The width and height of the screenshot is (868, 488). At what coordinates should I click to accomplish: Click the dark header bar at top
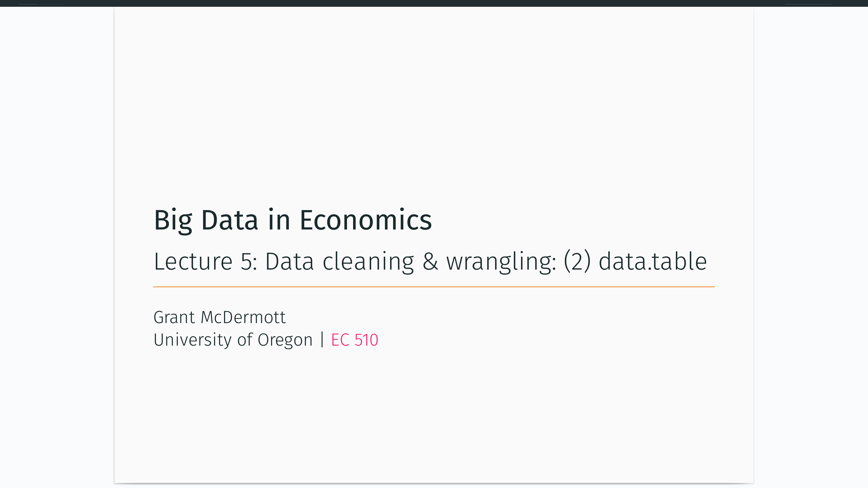[434, 3]
